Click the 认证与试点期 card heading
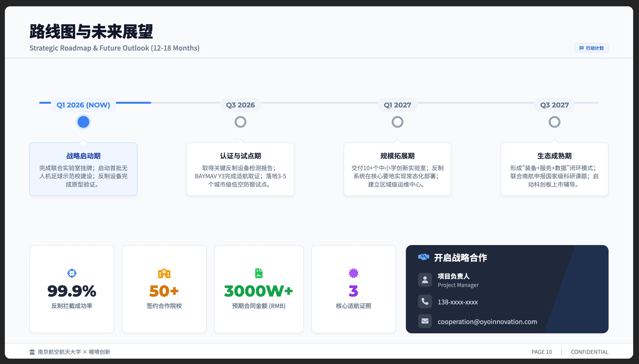Image resolution: width=639 pixels, height=364 pixels. pos(240,156)
